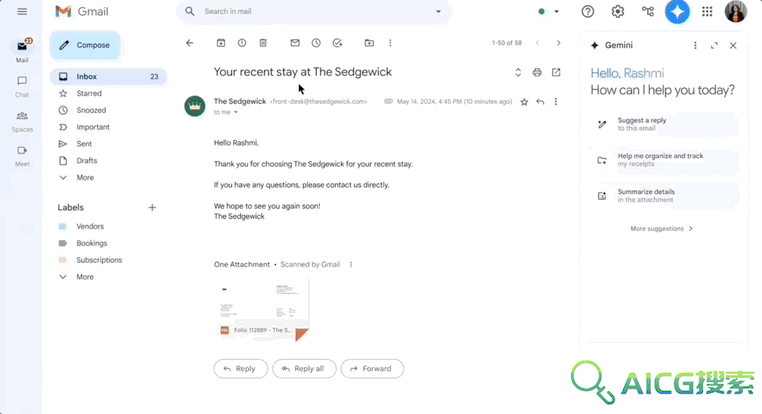762x414 pixels.
Task: Open the toolbar More options menu
Action: [x=390, y=43]
